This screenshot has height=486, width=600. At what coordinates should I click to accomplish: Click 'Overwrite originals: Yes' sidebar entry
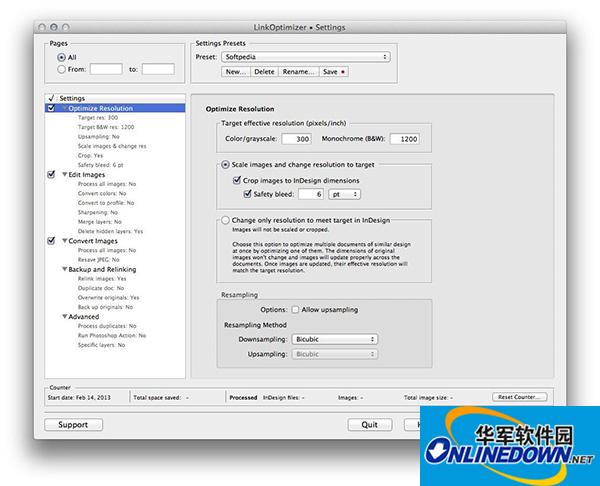coord(109,297)
